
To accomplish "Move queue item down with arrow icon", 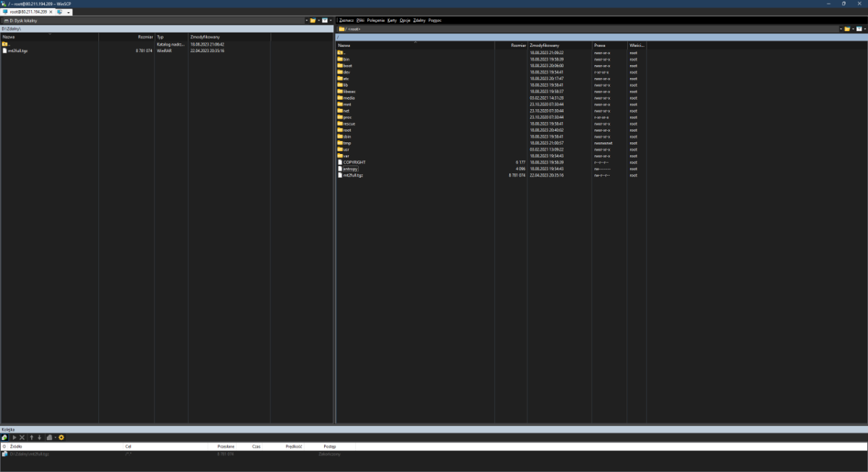I will tap(39, 437).
